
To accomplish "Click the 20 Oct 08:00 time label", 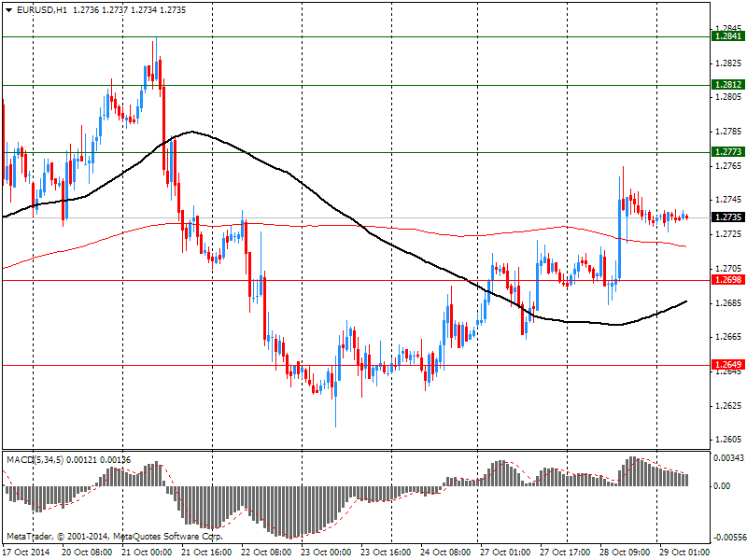I will 87,553.
